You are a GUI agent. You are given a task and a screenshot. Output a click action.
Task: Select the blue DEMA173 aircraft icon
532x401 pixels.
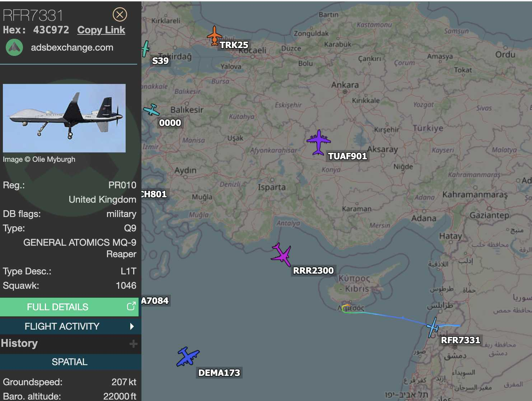point(187,357)
